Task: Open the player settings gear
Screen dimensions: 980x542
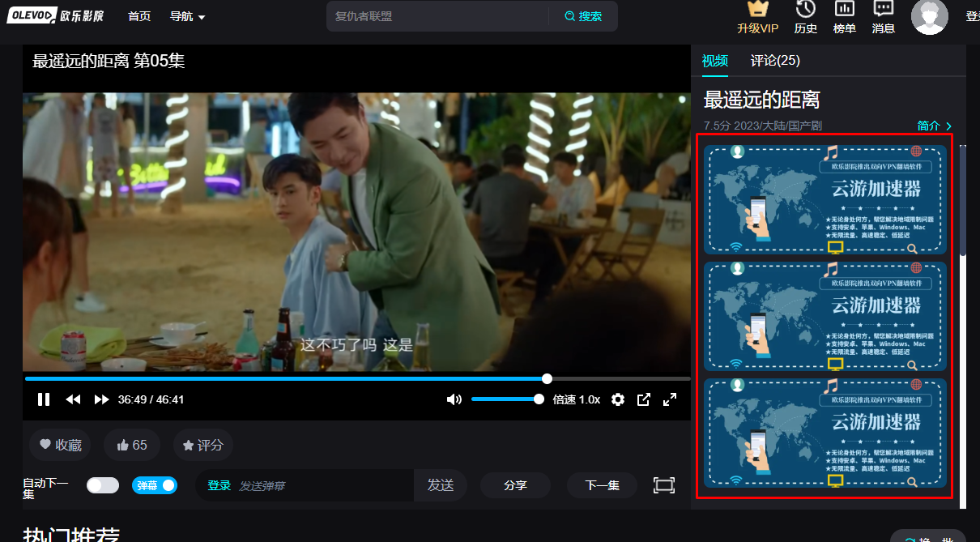Action: (617, 399)
